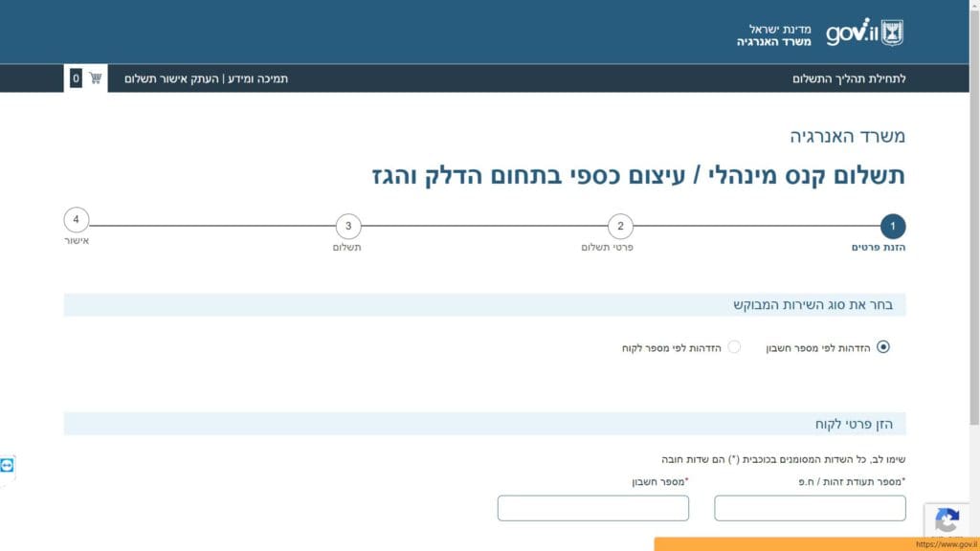Focus the מספר תעודת זהות / ח.פ field
Image resolution: width=980 pixels, height=551 pixels.
click(x=810, y=508)
